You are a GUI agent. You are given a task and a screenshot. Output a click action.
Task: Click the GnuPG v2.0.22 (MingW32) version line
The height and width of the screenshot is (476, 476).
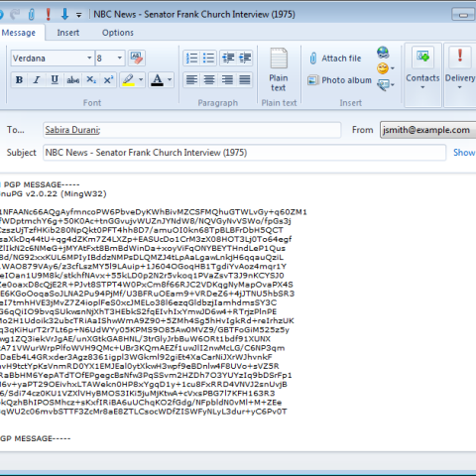[53, 193]
